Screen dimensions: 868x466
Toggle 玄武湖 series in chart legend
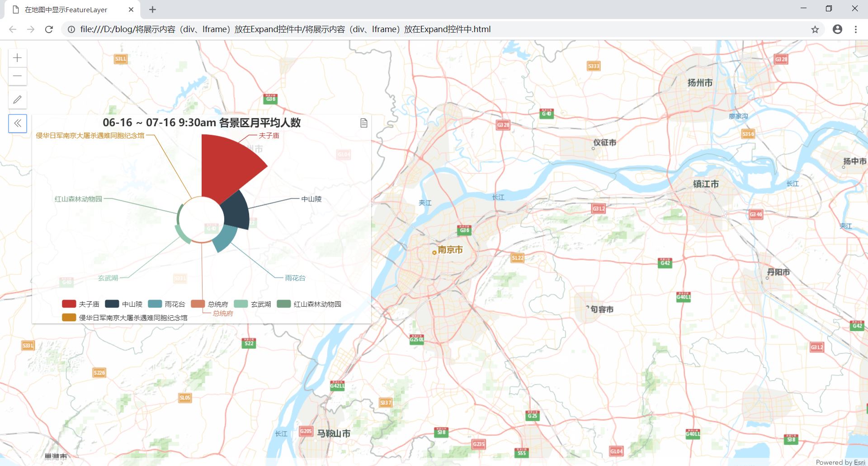(x=252, y=304)
